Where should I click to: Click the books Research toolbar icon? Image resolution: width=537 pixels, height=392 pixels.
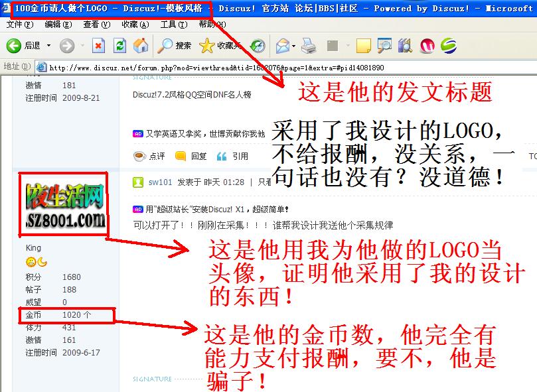coord(405,46)
